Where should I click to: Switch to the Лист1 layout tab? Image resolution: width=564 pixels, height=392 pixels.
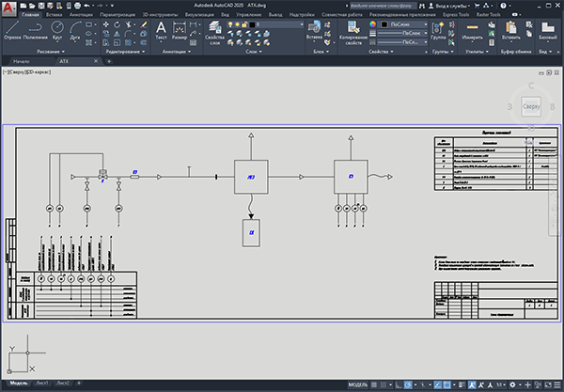(x=42, y=383)
